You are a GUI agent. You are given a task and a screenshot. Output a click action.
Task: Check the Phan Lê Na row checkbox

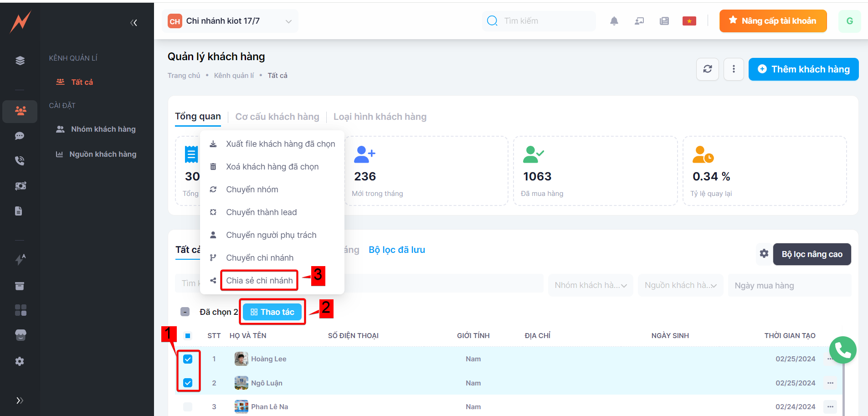click(x=188, y=406)
